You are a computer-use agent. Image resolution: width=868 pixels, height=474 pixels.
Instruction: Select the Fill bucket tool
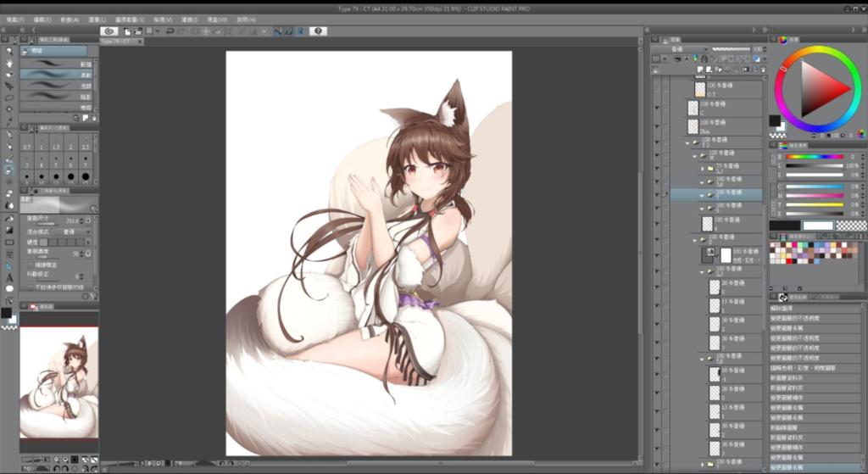8,219
